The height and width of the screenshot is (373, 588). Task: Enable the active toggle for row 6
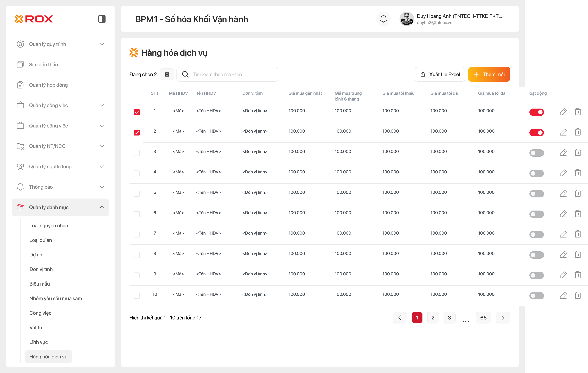537,214
